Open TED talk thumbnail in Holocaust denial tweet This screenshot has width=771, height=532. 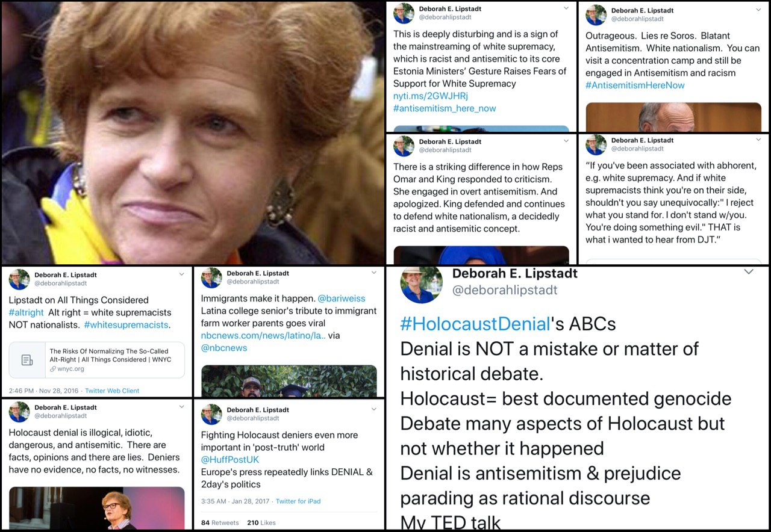coord(97,508)
